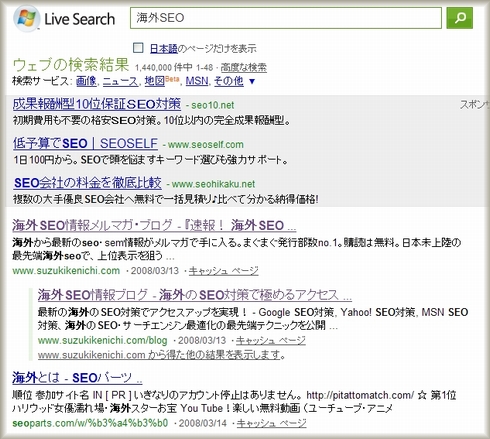
Task: Open result 海外SEO情報ブログ - 海外のSEO対策で極めるアクセス
Action: click(195, 295)
